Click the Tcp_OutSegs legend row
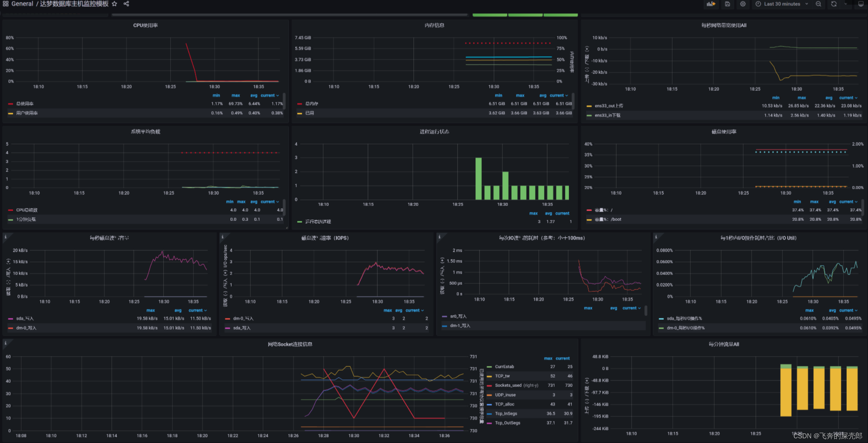The image size is (868, 443). [x=530, y=423]
